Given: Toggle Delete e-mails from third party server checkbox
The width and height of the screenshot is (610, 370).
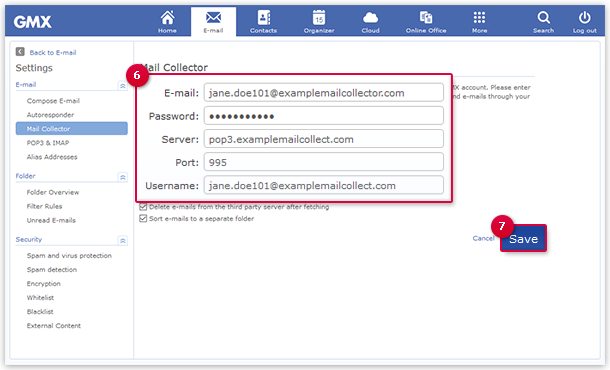Looking at the screenshot, I should (x=143, y=207).
